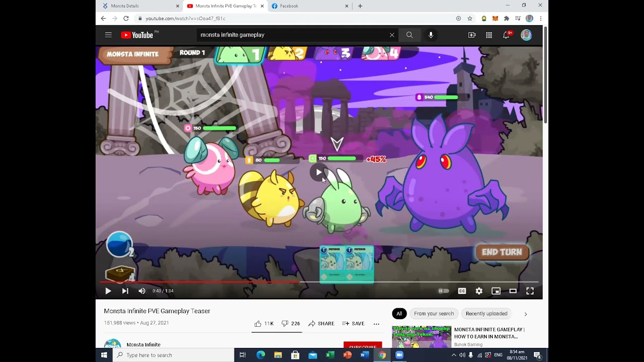This screenshot has height=362, width=644.
Task: Open the YouTube guide hamburger menu
Action: point(108,35)
